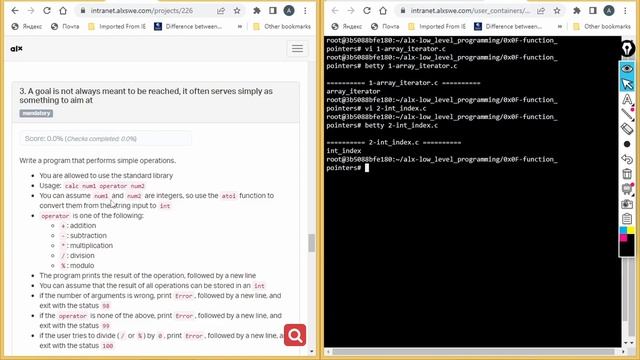Open profile avatar in right browser
640x360 pixels.
[609, 11]
